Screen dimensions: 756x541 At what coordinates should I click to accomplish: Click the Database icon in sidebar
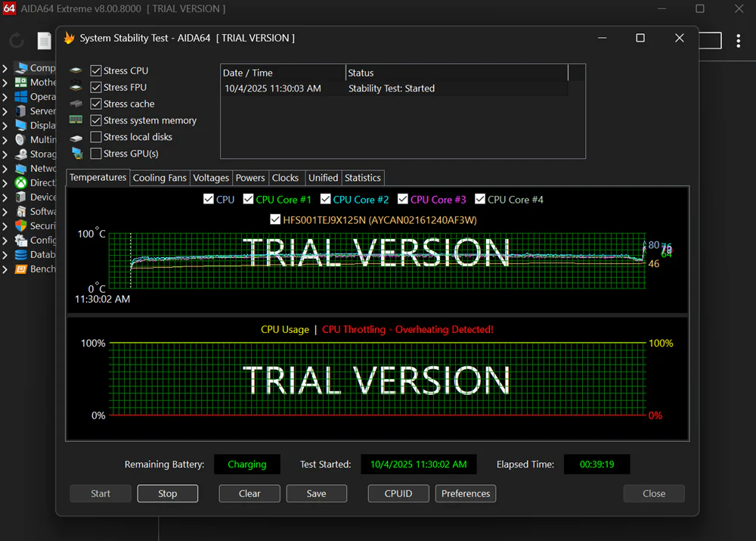tap(21, 254)
